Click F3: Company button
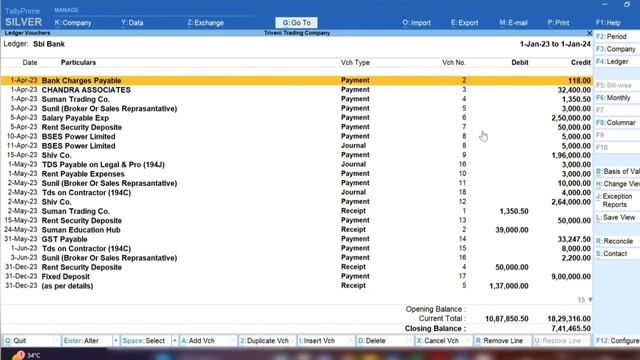This screenshot has height=360, width=640. [617, 49]
